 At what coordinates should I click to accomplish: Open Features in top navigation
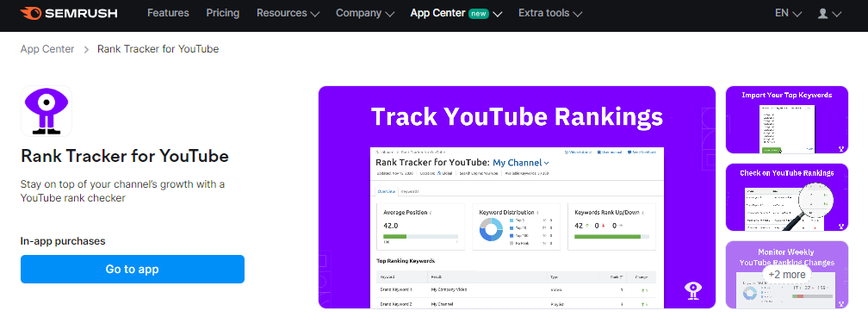coord(168,13)
